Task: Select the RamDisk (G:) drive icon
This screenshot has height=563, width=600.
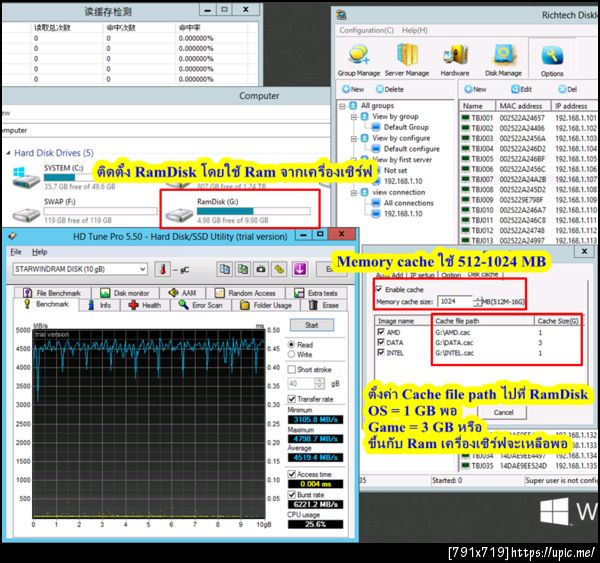Action: point(178,215)
